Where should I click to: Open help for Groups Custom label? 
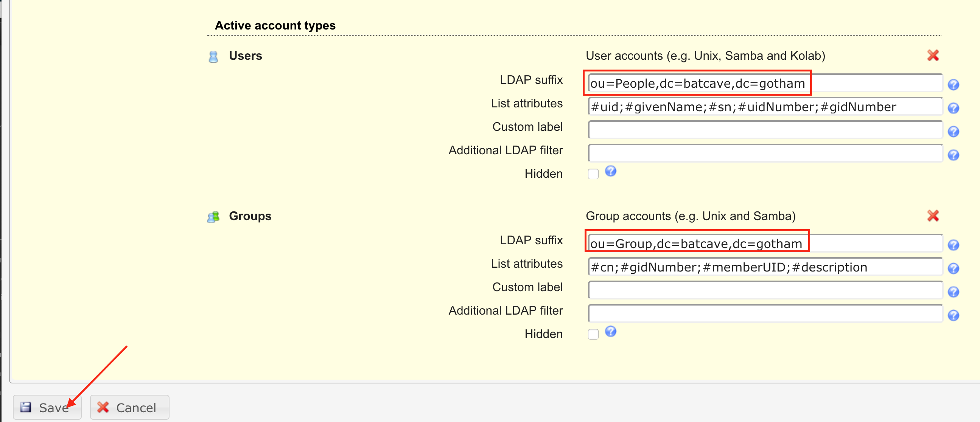point(953,292)
